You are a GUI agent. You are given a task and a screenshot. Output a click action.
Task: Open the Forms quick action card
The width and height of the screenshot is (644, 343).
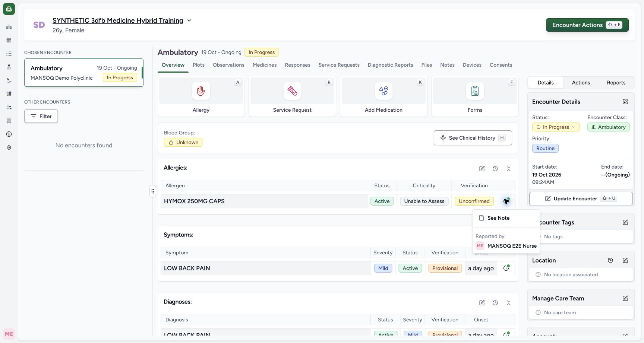click(475, 96)
